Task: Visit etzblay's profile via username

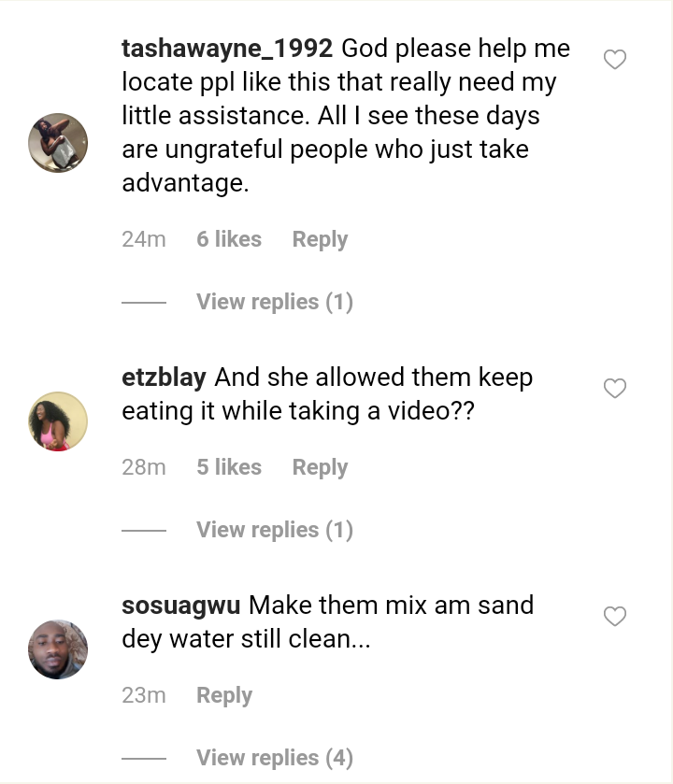Action: (x=164, y=378)
